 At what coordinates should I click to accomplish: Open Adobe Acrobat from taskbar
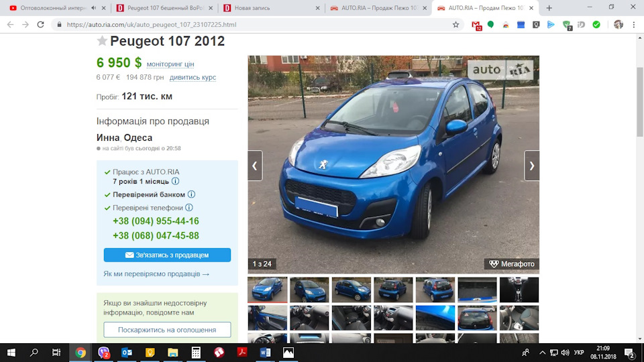[242, 353]
